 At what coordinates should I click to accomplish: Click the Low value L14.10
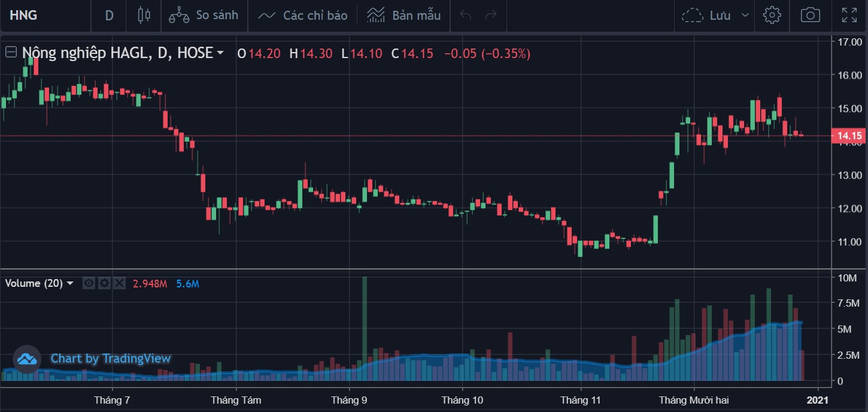(362, 53)
